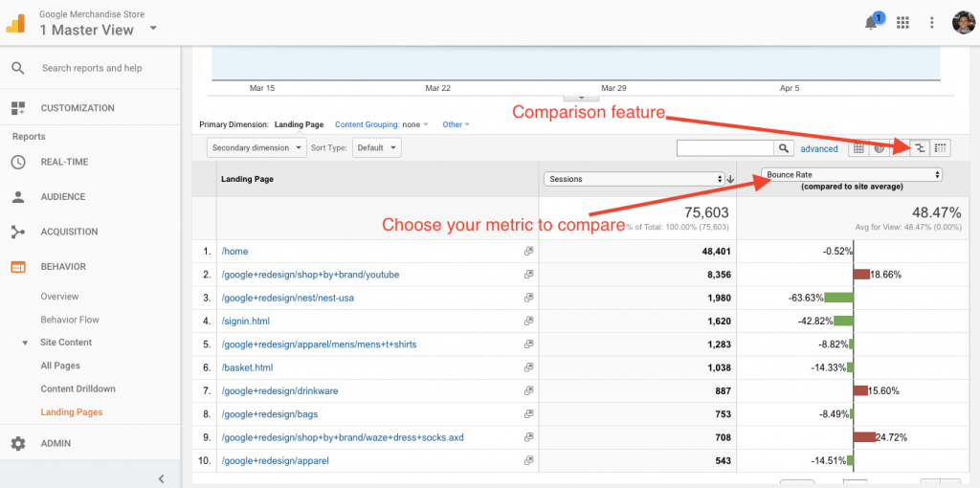The height and width of the screenshot is (488, 980).
Task: Open mens+t+shirts page external icon
Action: point(528,344)
